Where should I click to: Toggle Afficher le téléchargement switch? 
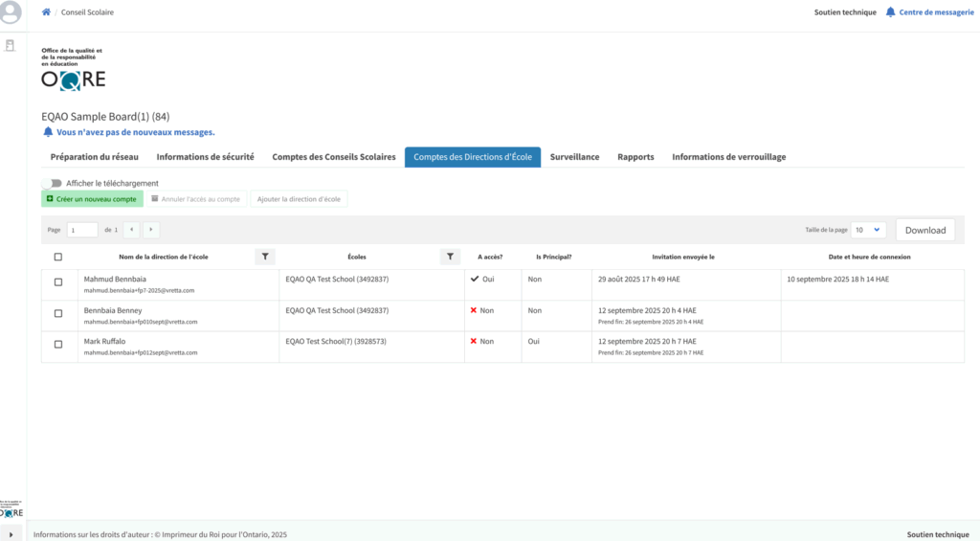pyautogui.click(x=51, y=183)
